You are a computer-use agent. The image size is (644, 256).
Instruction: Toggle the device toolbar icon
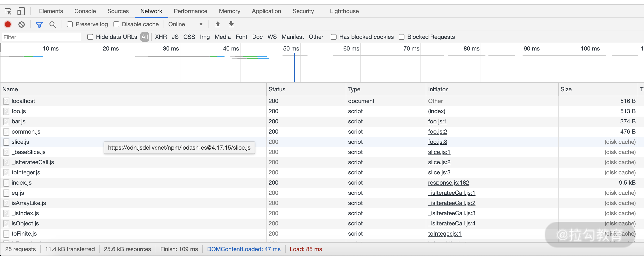(21, 11)
